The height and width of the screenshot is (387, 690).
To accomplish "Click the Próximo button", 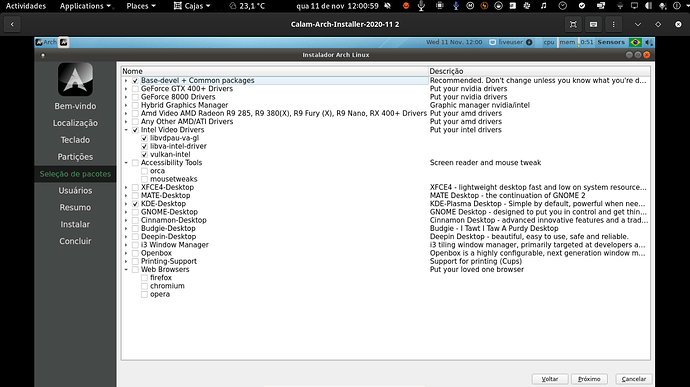I will point(589,379).
